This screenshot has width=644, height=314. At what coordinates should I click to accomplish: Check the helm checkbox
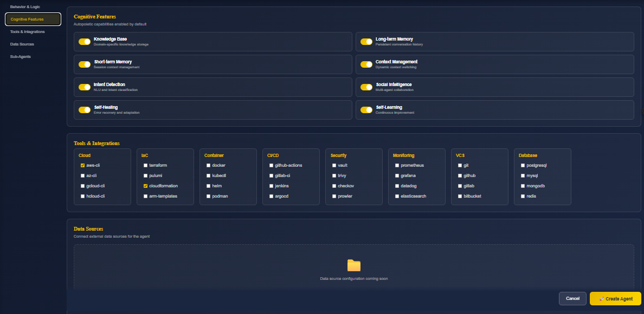click(208, 186)
